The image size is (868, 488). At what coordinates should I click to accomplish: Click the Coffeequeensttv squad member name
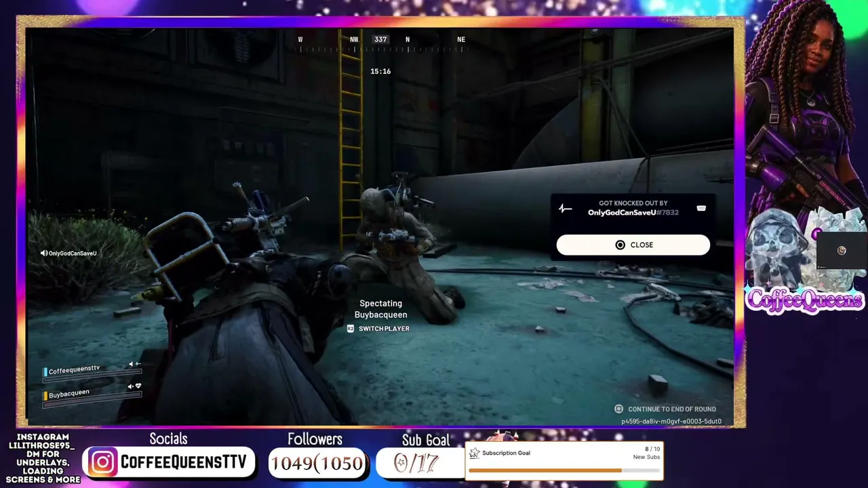point(74,370)
